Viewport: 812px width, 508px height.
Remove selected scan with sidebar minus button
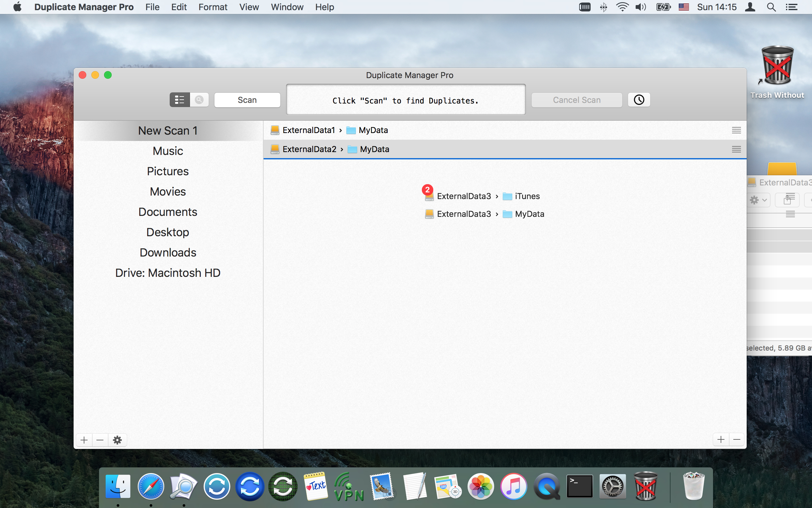(100, 440)
